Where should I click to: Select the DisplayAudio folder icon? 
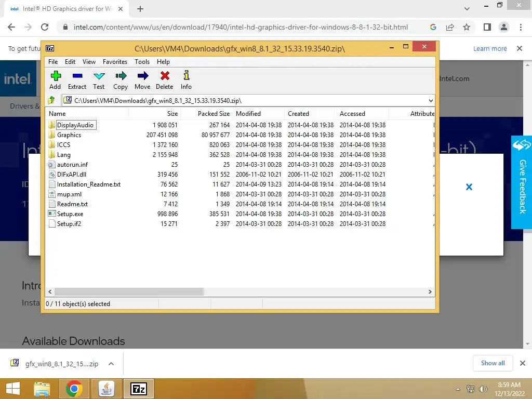51,125
